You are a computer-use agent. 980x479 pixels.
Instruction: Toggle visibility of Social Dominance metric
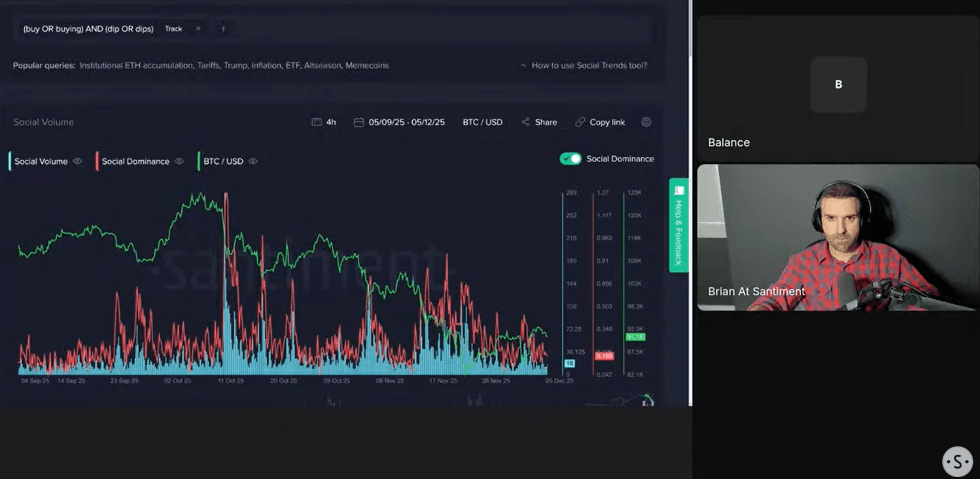[x=179, y=161]
